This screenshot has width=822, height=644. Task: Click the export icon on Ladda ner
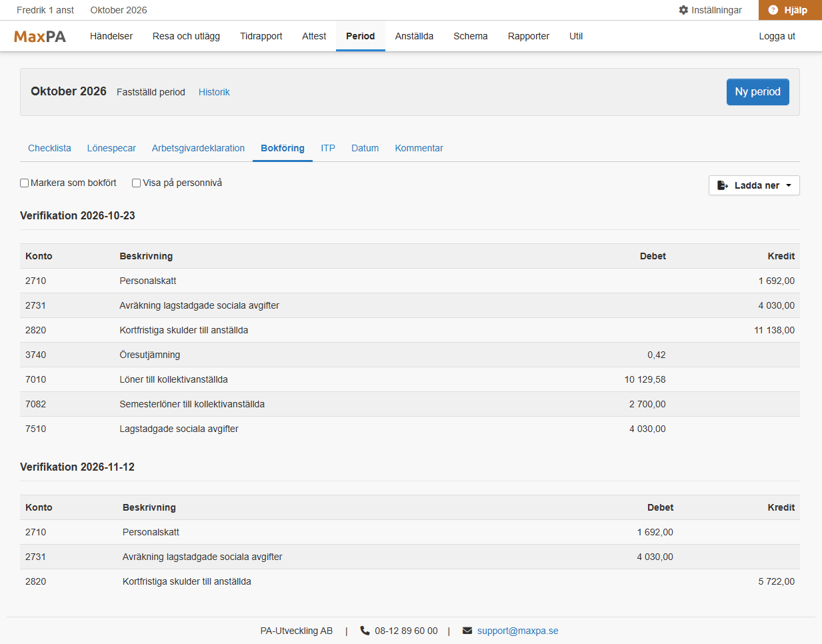723,185
